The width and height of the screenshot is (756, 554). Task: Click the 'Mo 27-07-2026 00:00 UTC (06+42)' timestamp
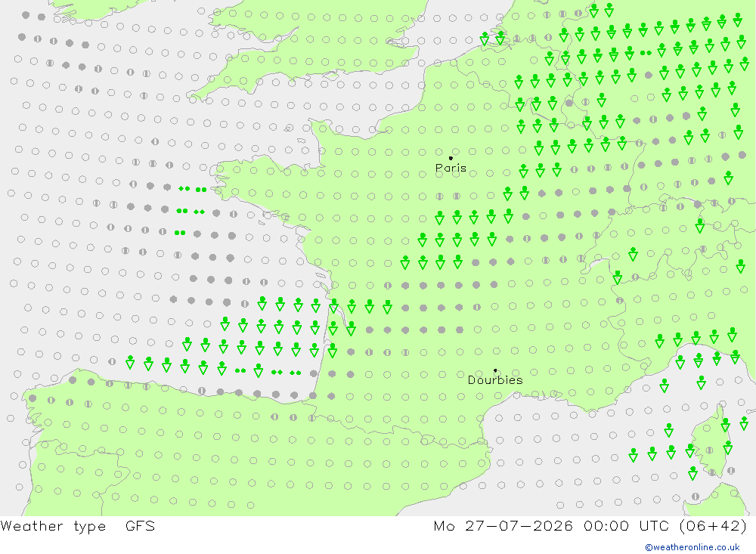(590, 525)
